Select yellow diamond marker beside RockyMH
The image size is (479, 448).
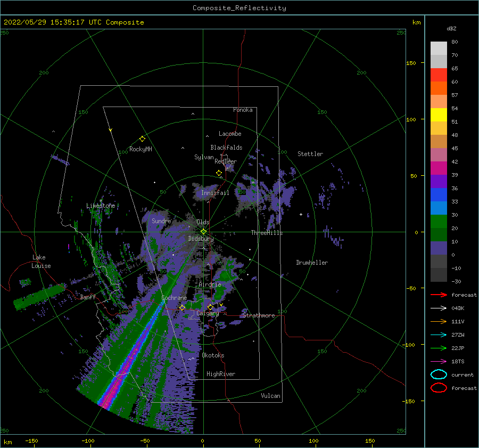[x=142, y=139]
